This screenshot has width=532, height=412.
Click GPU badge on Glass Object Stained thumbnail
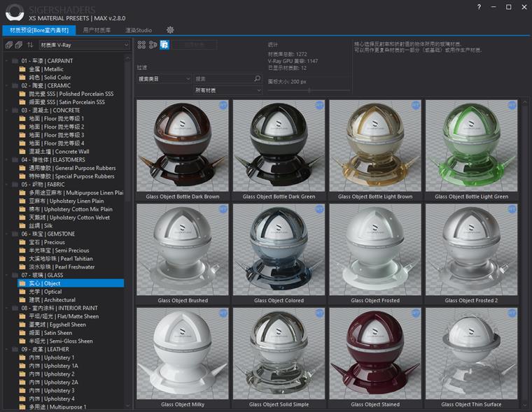416,313
